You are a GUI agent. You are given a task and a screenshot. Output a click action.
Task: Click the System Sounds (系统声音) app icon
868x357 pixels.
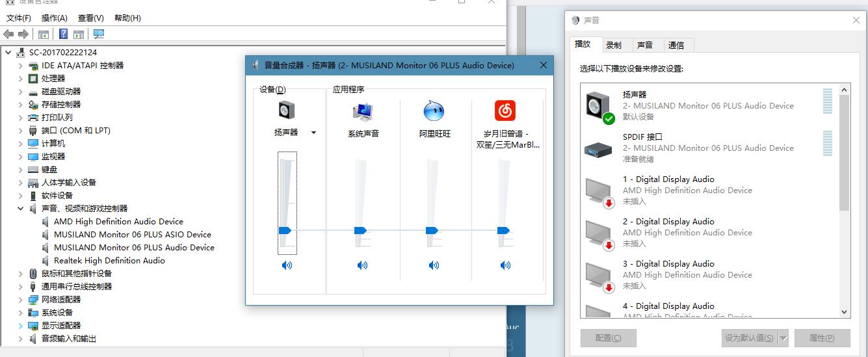click(363, 111)
